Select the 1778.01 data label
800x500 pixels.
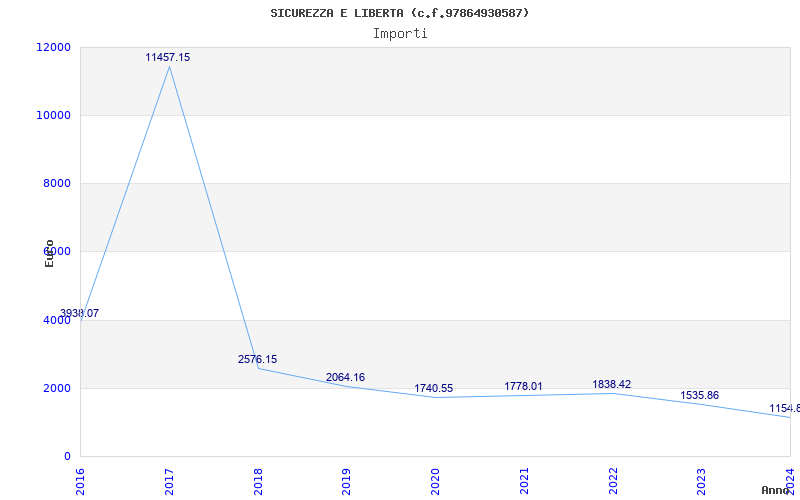click(x=523, y=386)
